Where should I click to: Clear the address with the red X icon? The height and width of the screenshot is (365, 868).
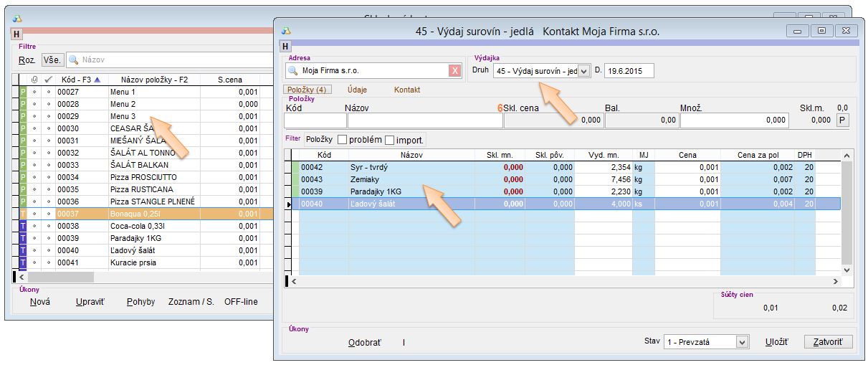[x=454, y=70]
